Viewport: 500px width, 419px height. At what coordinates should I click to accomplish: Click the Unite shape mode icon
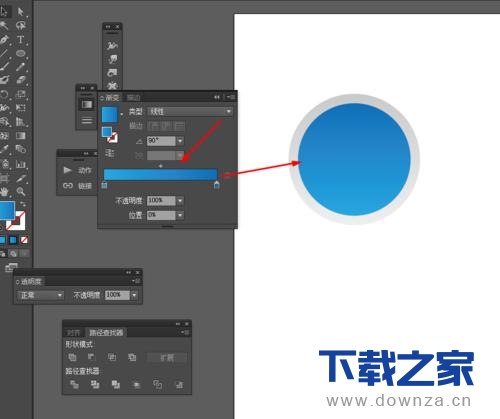(72, 357)
